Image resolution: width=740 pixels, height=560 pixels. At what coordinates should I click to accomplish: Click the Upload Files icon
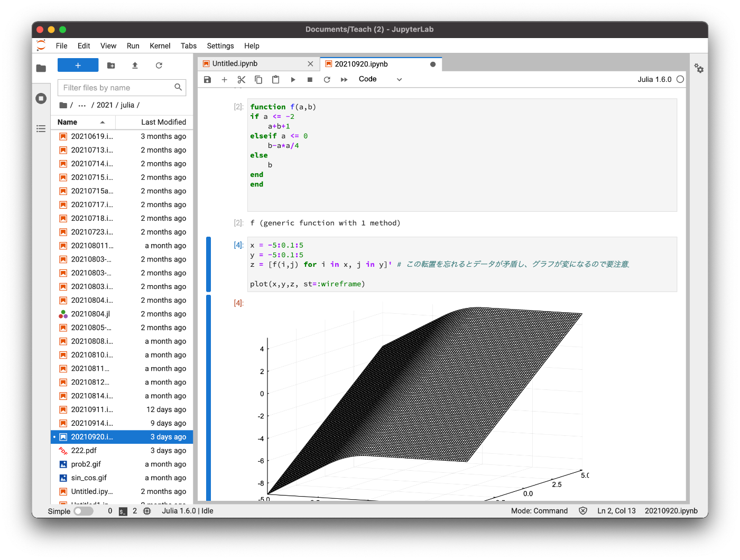pyautogui.click(x=135, y=66)
